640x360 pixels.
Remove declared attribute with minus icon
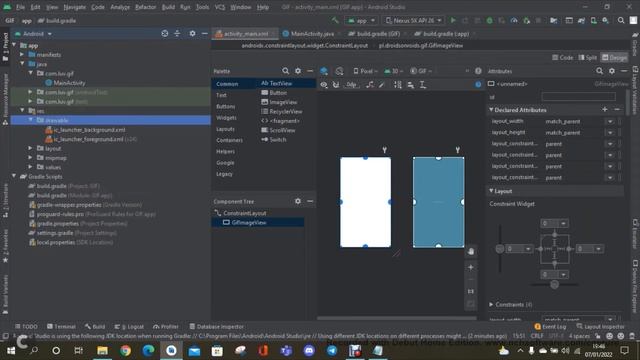(617, 109)
